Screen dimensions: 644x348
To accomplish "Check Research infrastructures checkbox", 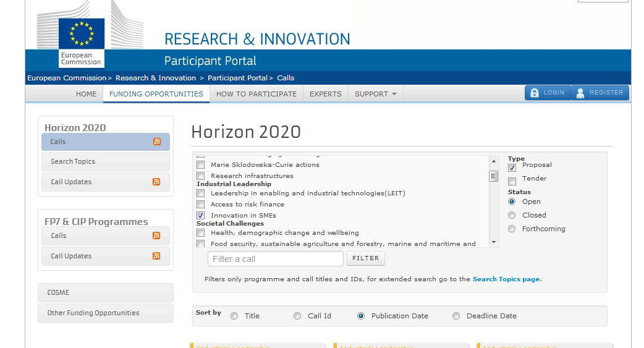I will tap(200, 176).
